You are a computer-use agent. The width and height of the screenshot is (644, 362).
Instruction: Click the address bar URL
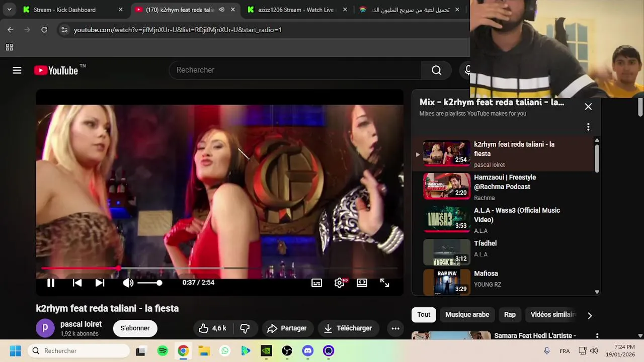pos(178,30)
